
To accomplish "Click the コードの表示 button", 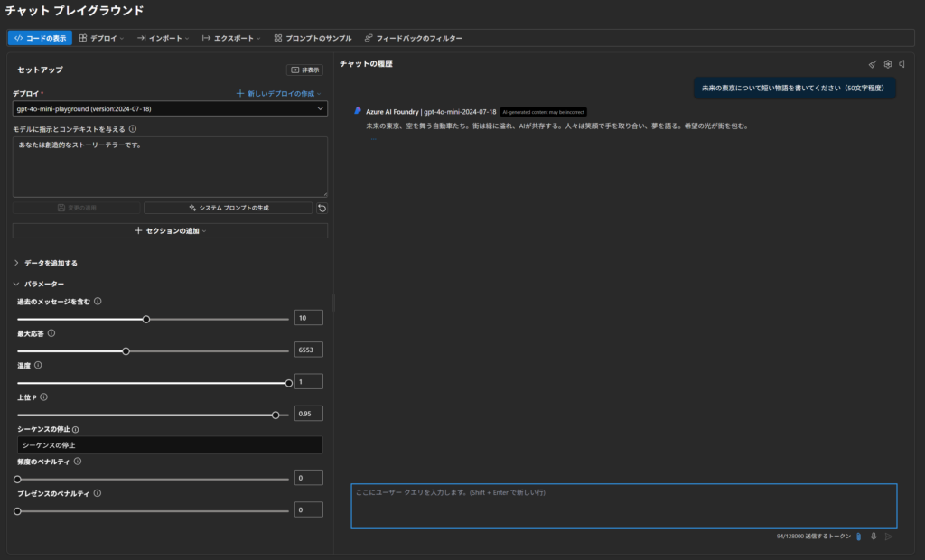I will 40,39.
